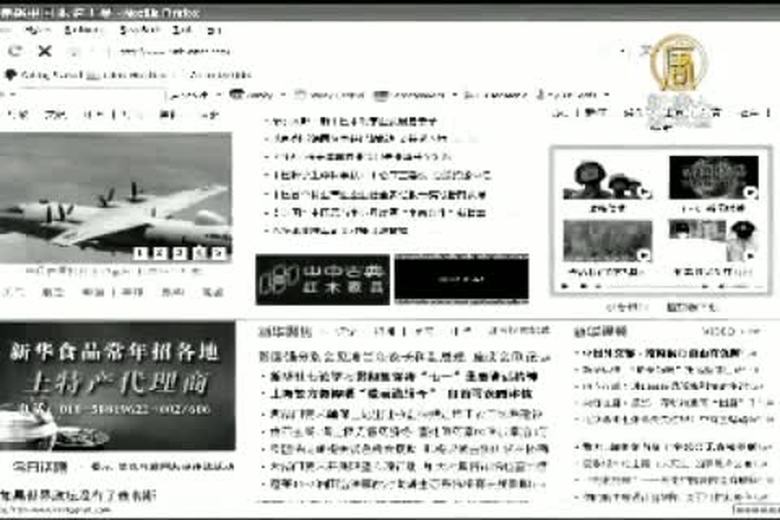Select slide 3 on airplane slideshow
This screenshot has width=780, height=520.
click(180, 253)
